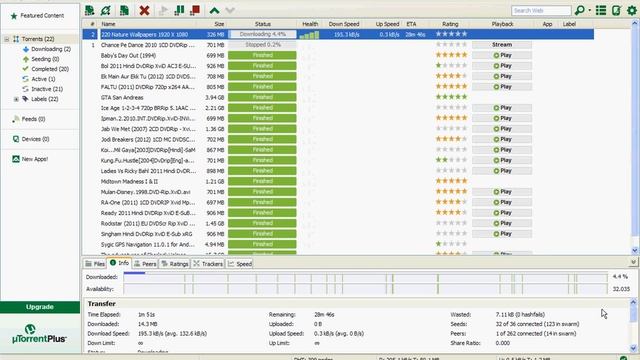
Task: Sort by Status column header
Action: coord(262,24)
